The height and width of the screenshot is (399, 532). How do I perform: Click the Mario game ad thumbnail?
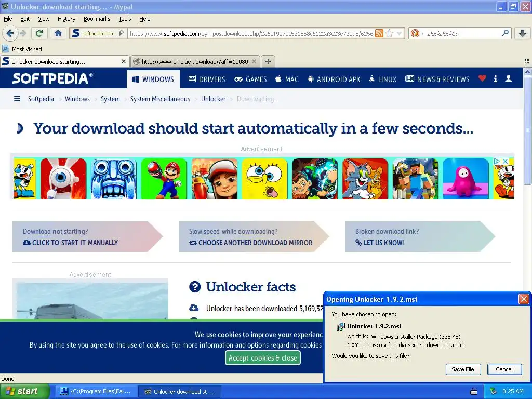pos(164,179)
